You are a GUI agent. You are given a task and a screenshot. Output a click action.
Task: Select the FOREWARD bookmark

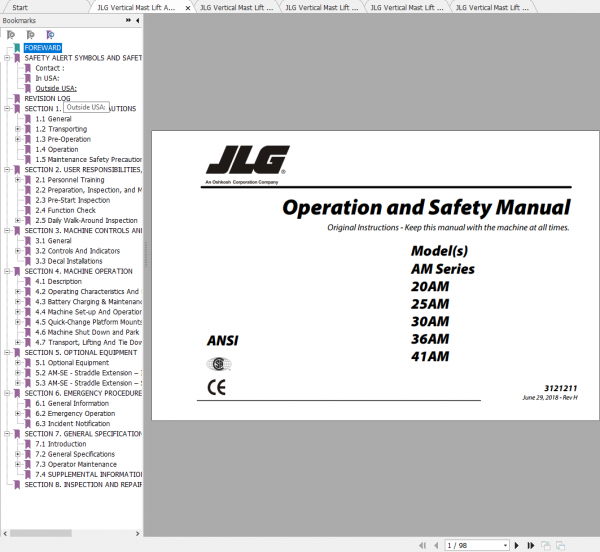tap(42, 48)
